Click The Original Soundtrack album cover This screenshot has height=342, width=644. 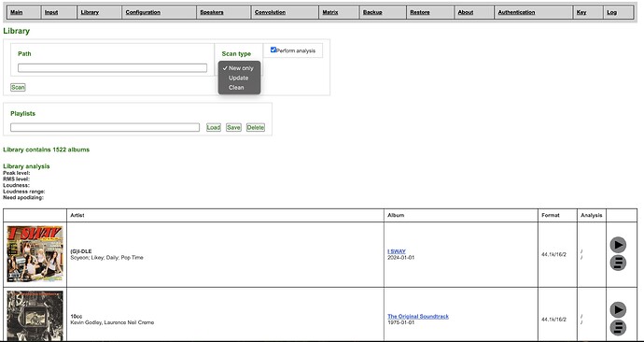click(35, 316)
